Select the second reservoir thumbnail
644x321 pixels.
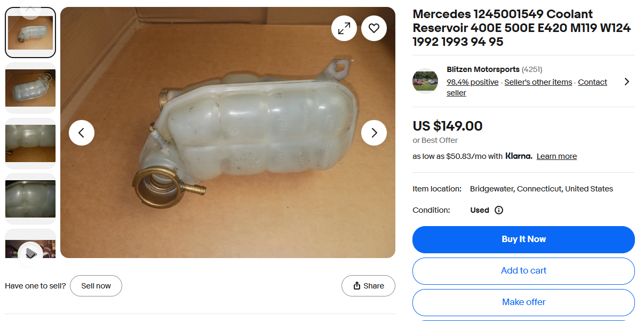[x=30, y=88]
